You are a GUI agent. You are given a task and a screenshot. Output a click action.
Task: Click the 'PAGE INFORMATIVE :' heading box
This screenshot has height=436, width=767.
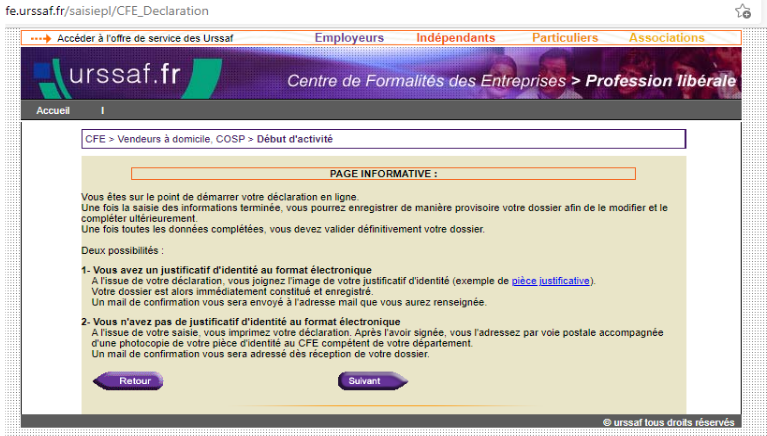click(384, 174)
